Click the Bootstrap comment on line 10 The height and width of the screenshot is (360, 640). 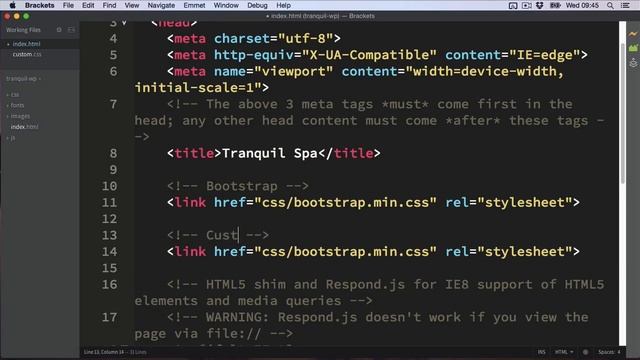(238, 186)
